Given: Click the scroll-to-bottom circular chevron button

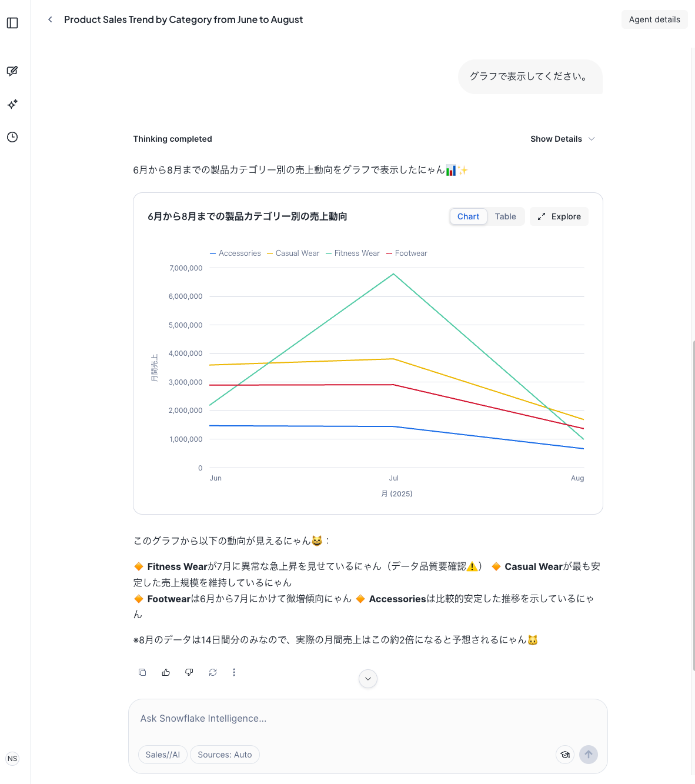Looking at the screenshot, I should click(x=368, y=679).
